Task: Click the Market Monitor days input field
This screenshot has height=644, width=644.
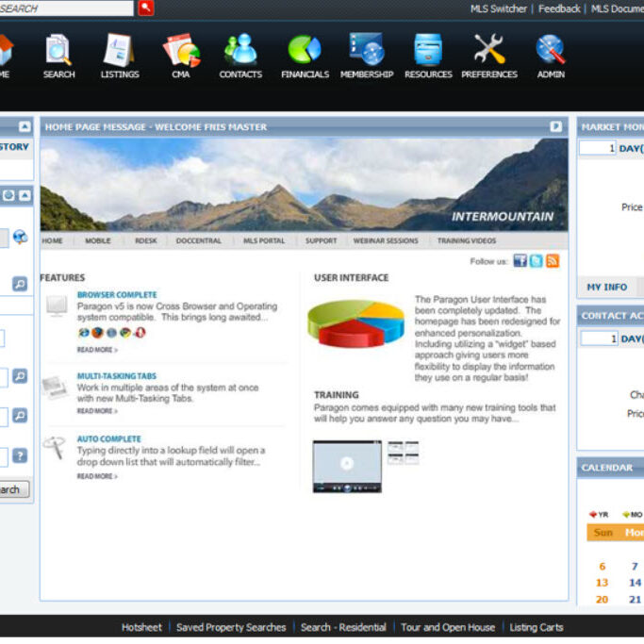Action: [598, 148]
